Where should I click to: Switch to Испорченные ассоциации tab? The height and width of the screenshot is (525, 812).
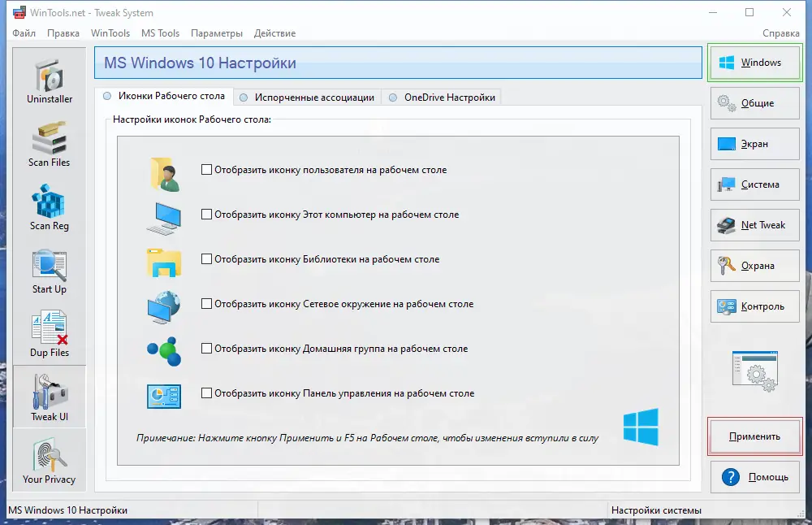pos(307,97)
